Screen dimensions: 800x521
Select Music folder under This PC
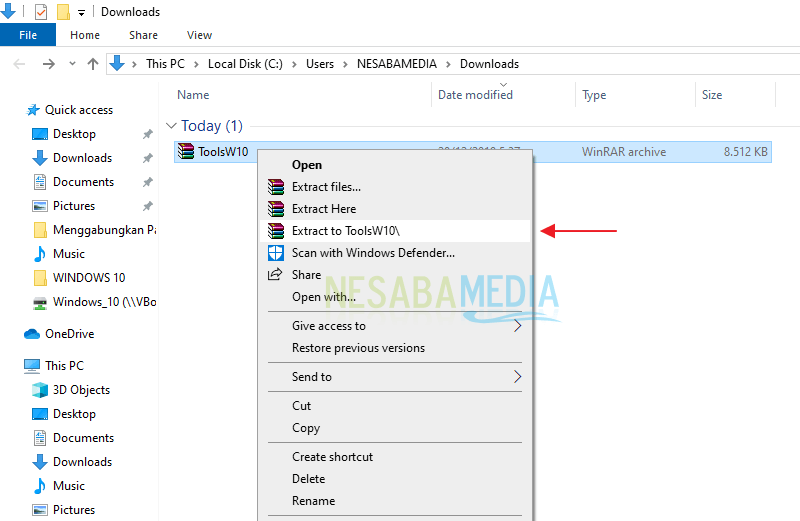(x=68, y=486)
